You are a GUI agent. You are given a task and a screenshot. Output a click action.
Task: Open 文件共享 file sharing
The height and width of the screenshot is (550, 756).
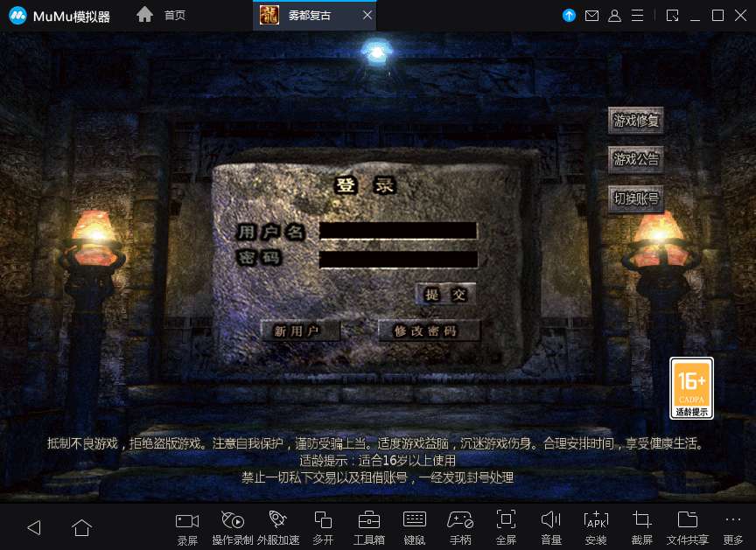tap(688, 526)
